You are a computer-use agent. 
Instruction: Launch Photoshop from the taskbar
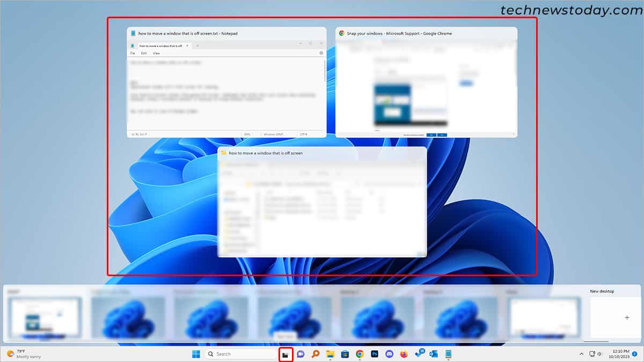[x=375, y=354]
